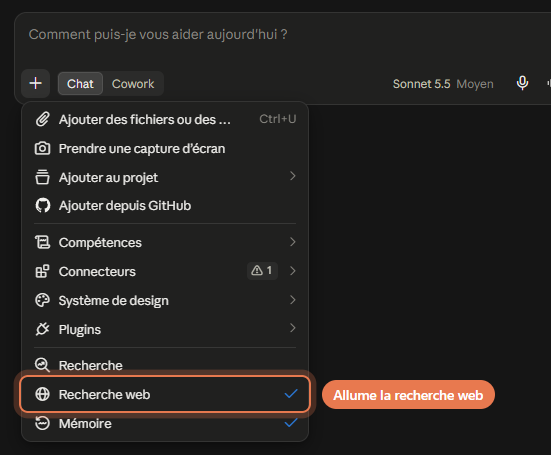
Task: Click the Ctrl+U shortcut hint
Action: 278,119
